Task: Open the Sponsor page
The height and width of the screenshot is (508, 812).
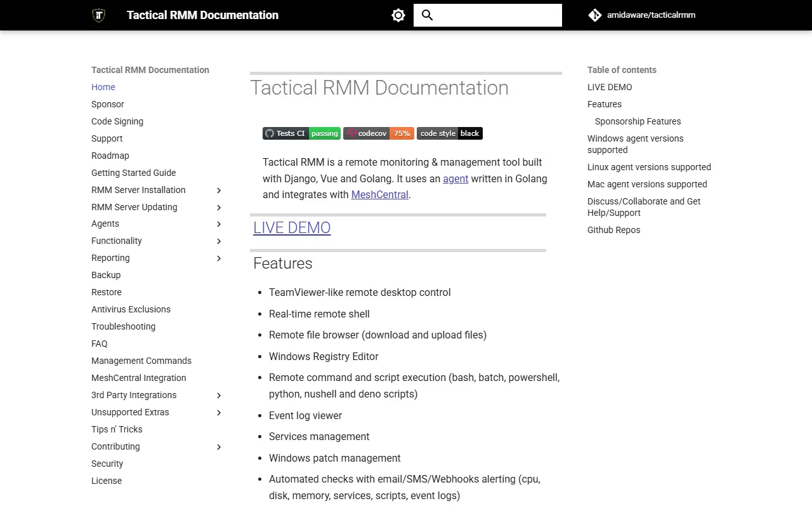Action: pos(108,104)
